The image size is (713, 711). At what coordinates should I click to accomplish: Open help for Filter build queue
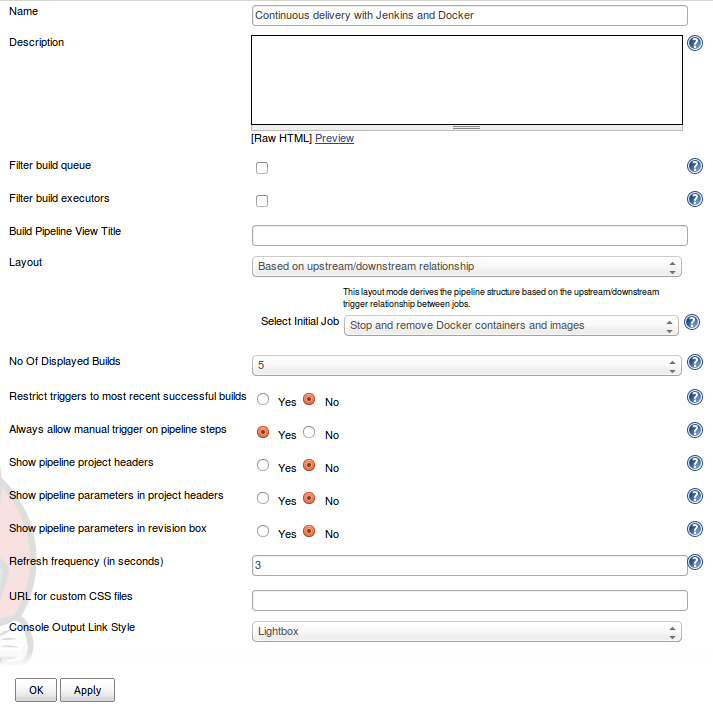[695, 166]
